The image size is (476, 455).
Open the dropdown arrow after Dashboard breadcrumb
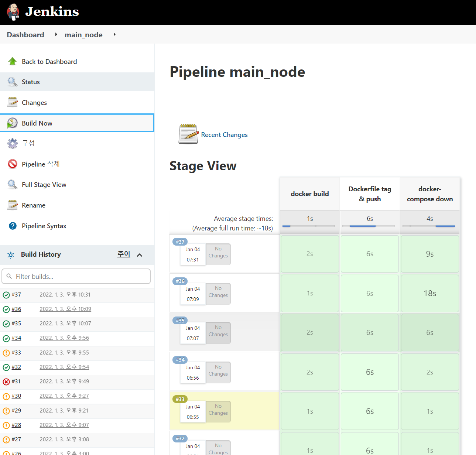pyautogui.click(x=56, y=34)
